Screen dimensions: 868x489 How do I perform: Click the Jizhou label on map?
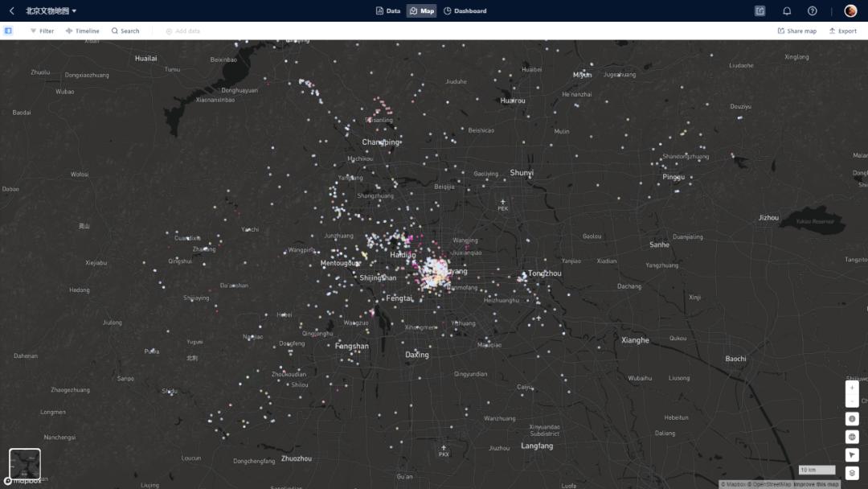click(768, 218)
